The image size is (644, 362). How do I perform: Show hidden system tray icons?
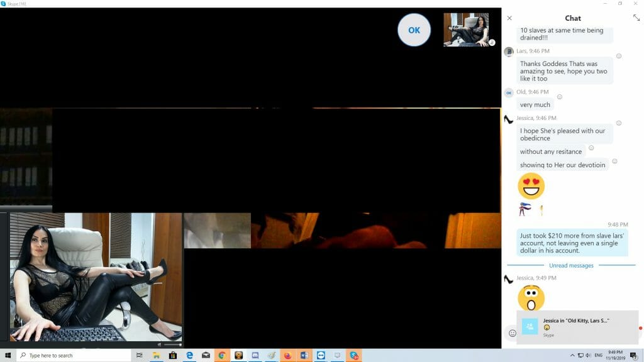point(572,355)
